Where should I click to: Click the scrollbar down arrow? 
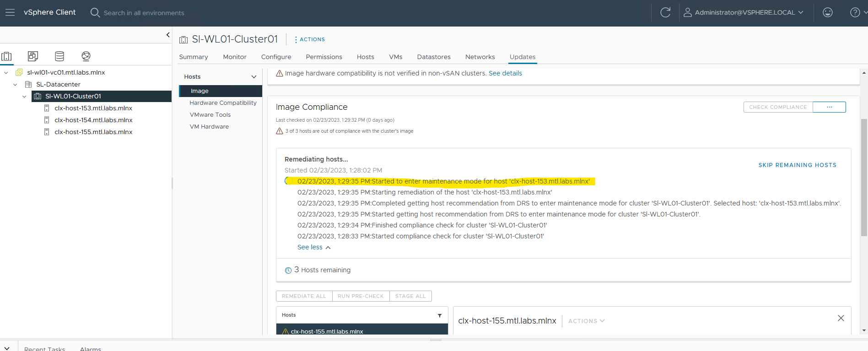tap(864, 330)
